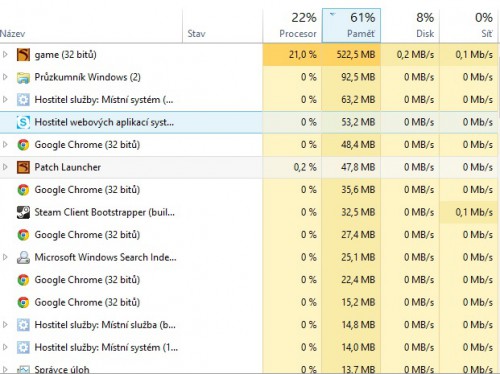Select the Průzkumník Windows folder icon
Screen dimensions: 500x374
coord(23,77)
